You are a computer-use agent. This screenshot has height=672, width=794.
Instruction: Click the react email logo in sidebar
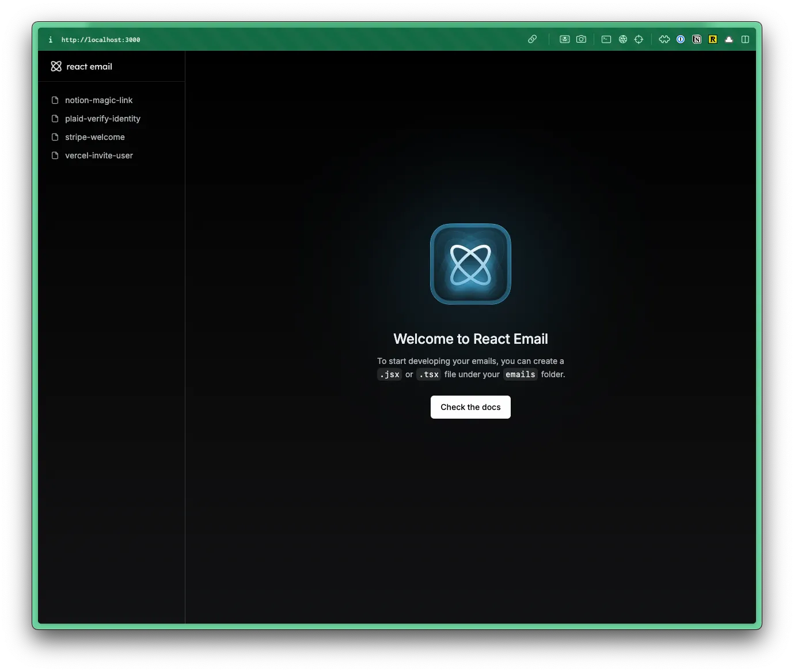pos(81,67)
